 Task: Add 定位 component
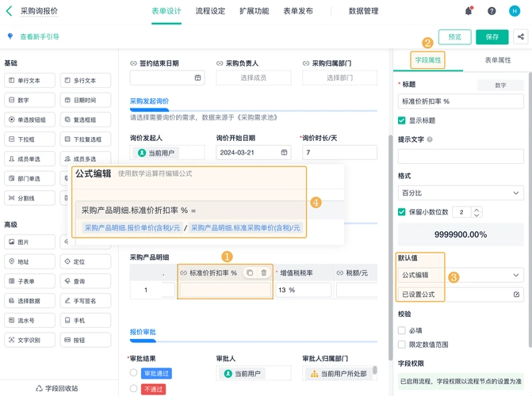click(86, 261)
